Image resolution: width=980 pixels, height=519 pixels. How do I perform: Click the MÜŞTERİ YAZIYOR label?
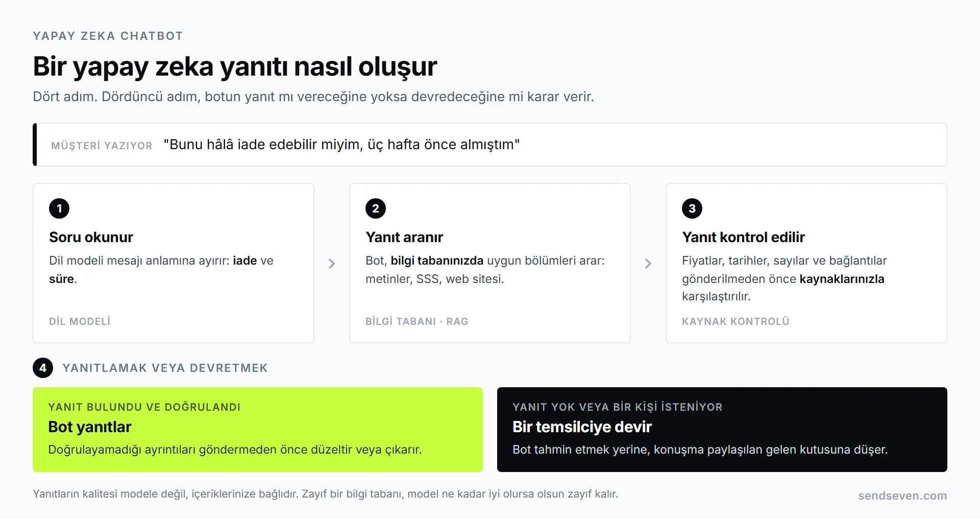tap(102, 146)
